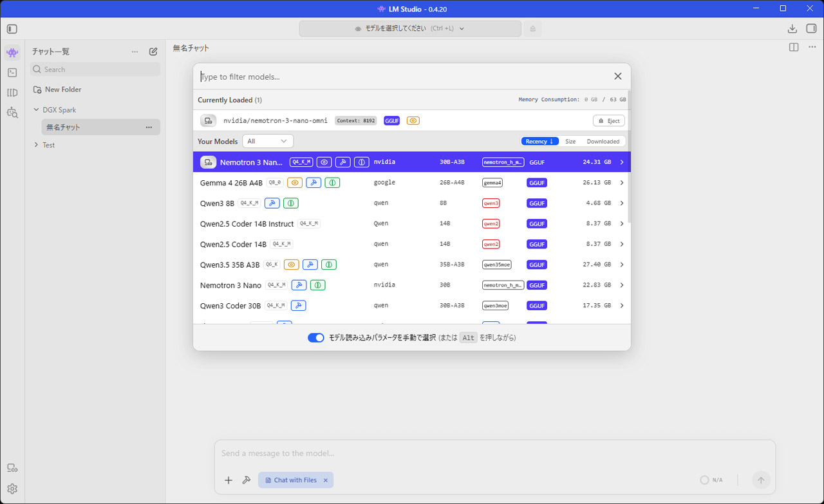This screenshot has width=824, height=504.
Task: Click the Chat with Files chip
Action: pyautogui.click(x=295, y=480)
